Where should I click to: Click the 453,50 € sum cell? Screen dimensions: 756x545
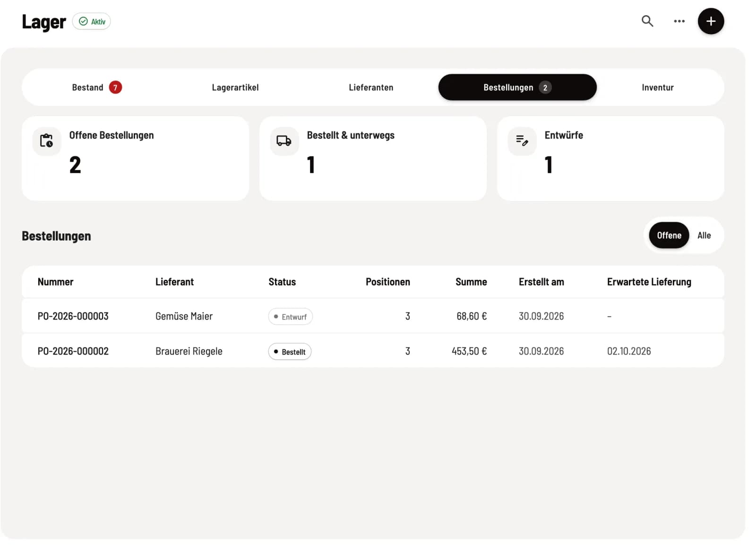(469, 351)
